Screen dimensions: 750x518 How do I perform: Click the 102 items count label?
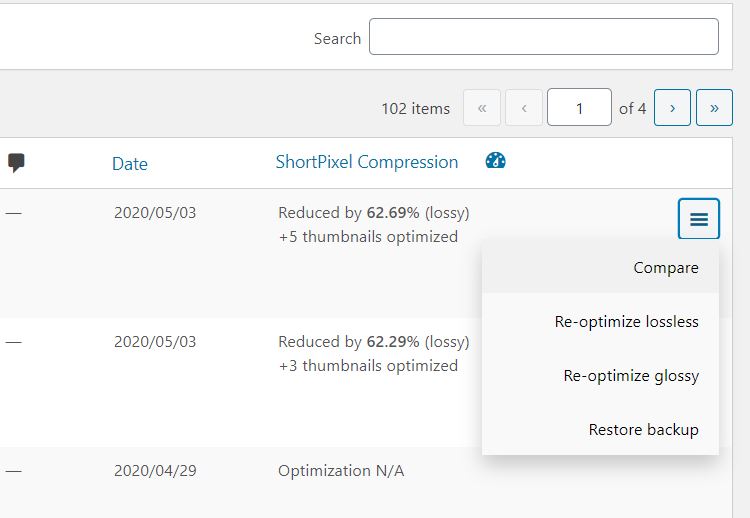pos(415,108)
